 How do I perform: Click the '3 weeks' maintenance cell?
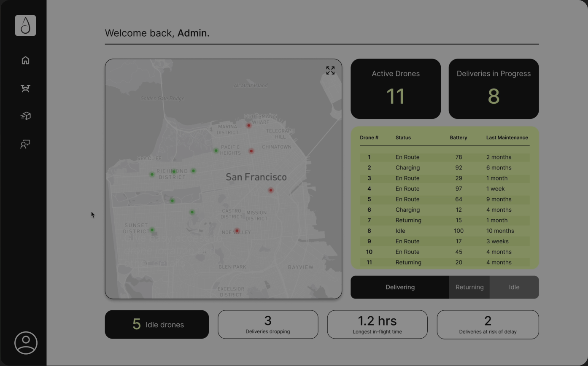point(497,241)
